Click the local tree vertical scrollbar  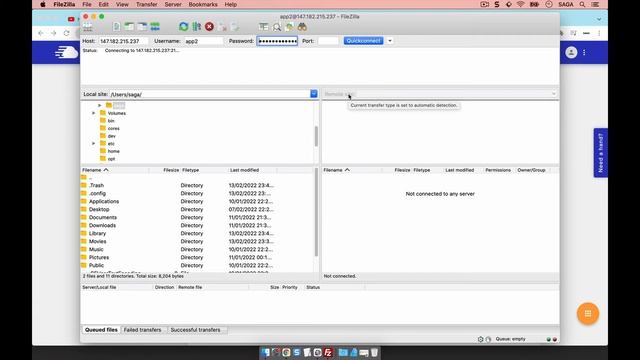[316, 136]
